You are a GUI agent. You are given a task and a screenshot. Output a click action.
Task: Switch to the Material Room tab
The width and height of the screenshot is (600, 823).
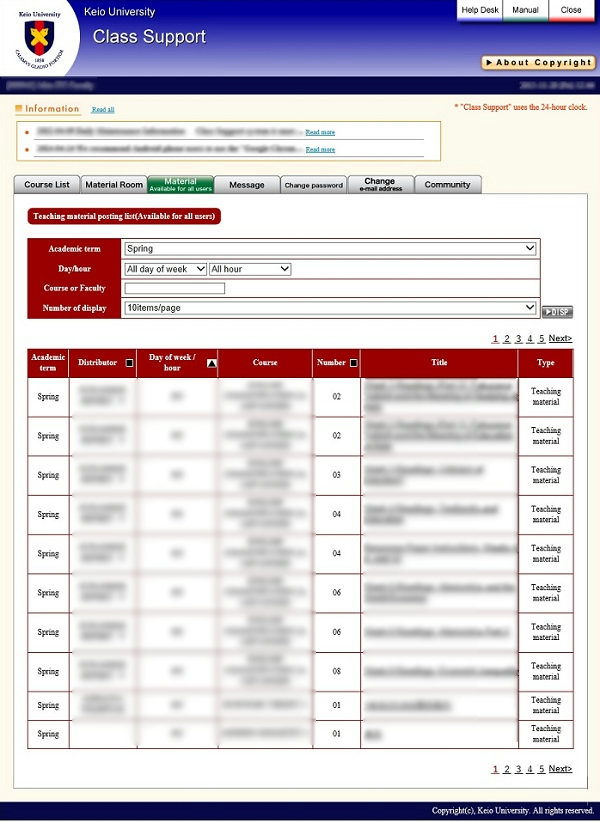click(x=114, y=185)
